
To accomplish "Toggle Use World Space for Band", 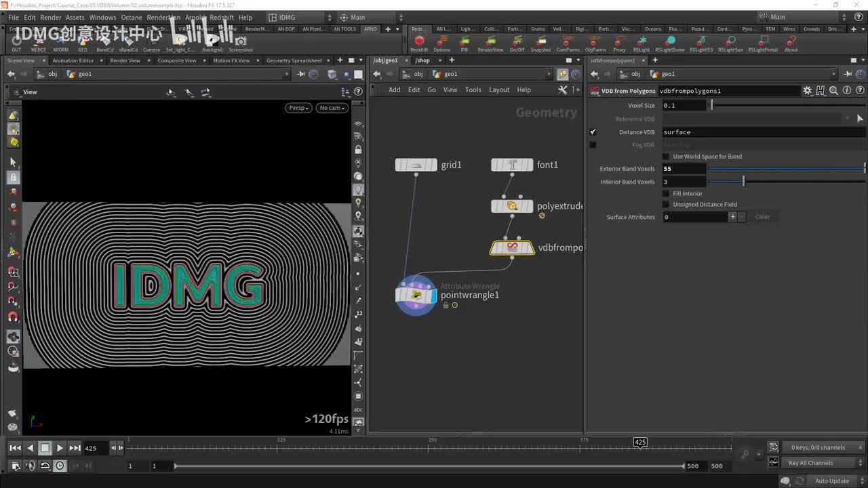I will click(666, 157).
